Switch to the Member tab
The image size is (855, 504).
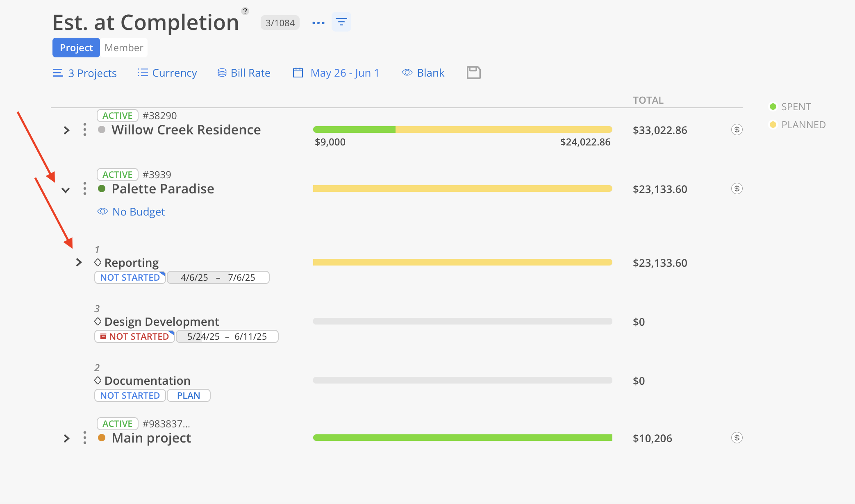[124, 48]
